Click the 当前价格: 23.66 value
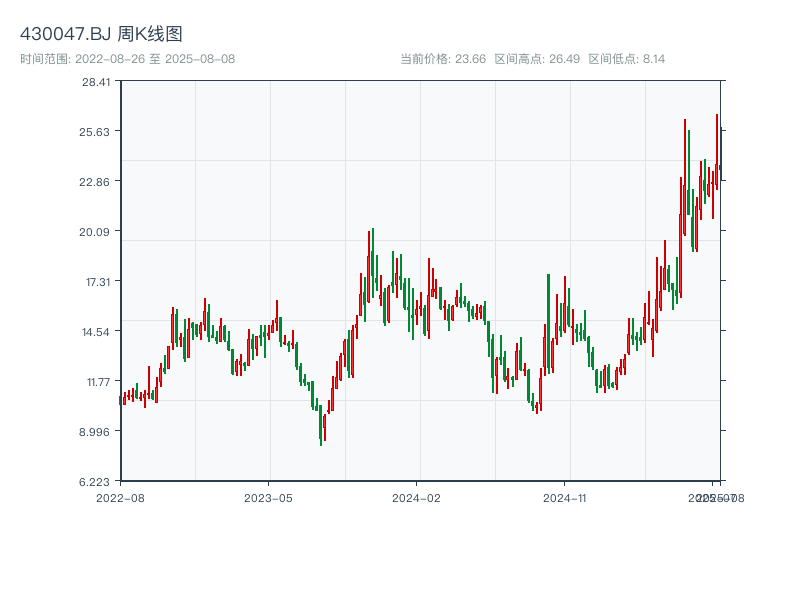The image size is (800, 600). click(x=443, y=59)
